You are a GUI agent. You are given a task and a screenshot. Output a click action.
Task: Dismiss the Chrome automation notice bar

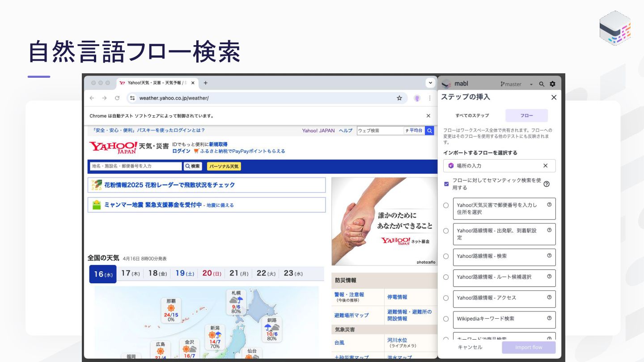tap(428, 116)
